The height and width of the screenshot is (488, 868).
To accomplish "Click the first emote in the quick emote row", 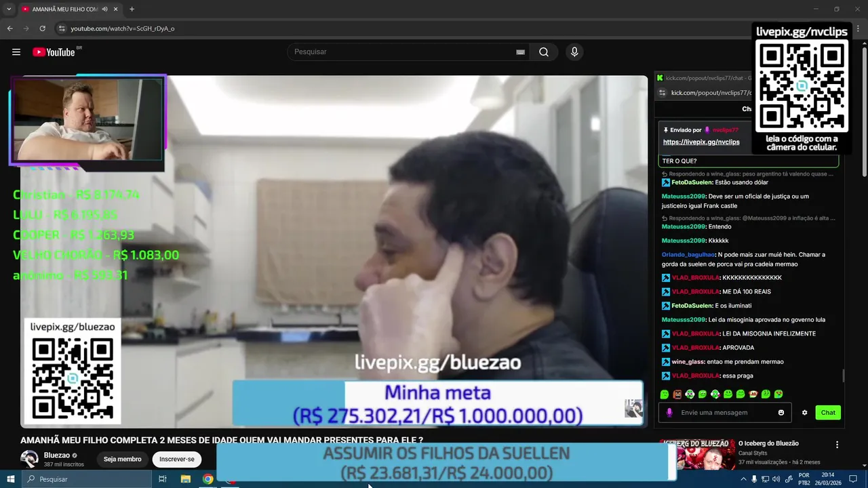I will (x=665, y=394).
